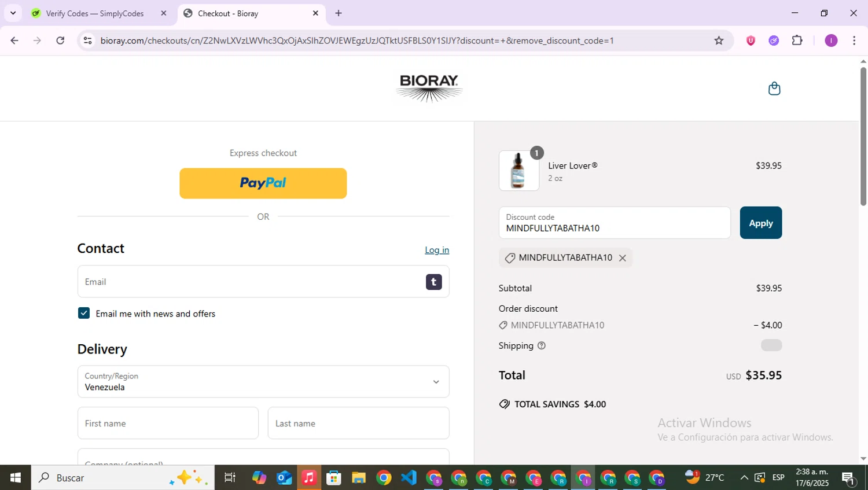Open the Extensions puzzle icon
The image size is (868, 490).
point(797,40)
